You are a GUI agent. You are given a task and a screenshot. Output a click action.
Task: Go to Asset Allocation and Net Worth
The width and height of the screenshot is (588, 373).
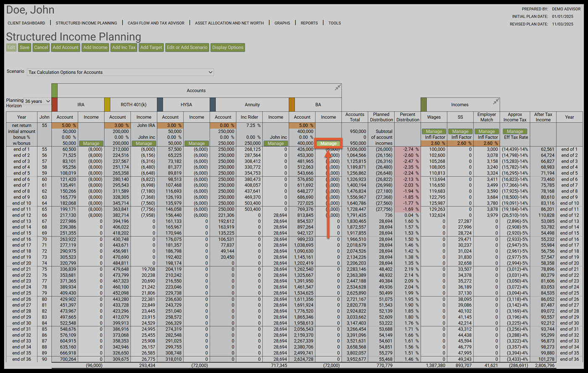pos(229,23)
